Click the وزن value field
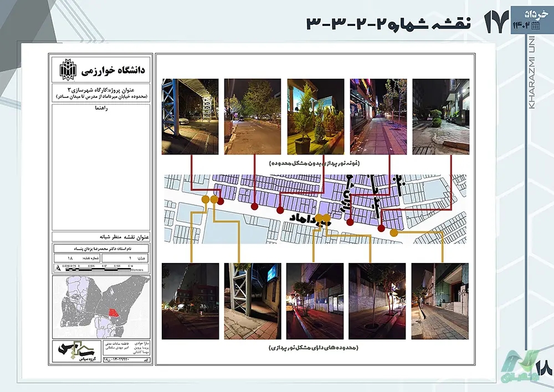The image size is (554, 392). point(125,258)
